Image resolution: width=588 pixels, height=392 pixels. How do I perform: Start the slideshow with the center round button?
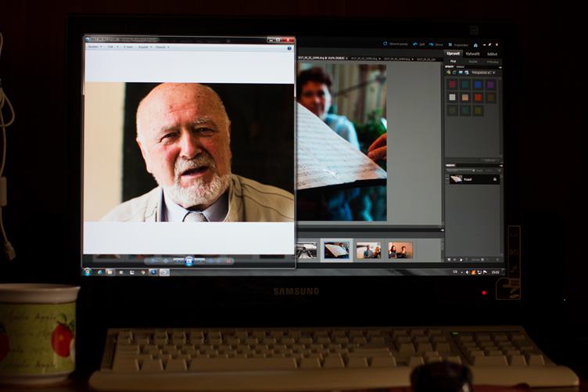(x=189, y=261)
